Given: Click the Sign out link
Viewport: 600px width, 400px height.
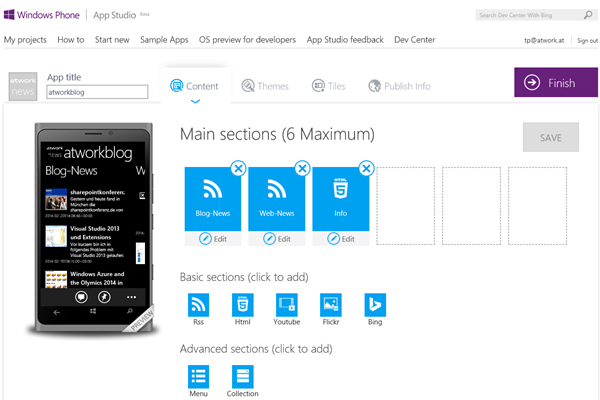Looking at the screenshot, I should click(x=587, y=41).
